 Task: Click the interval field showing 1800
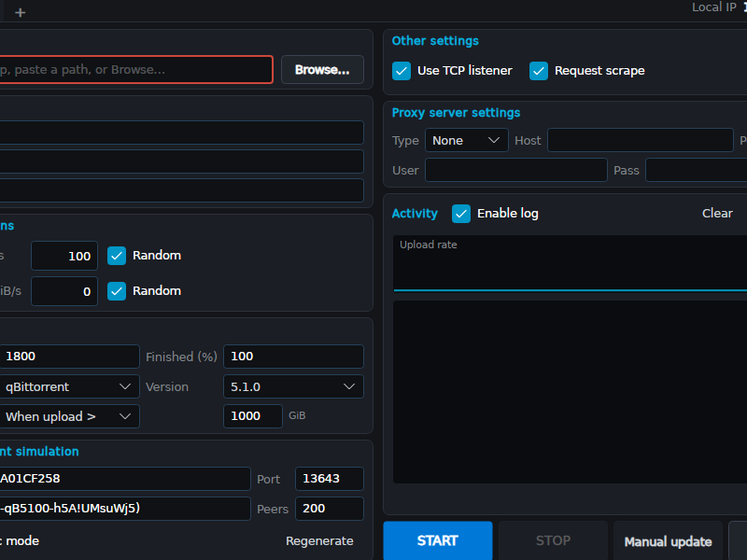click(69, 357)
